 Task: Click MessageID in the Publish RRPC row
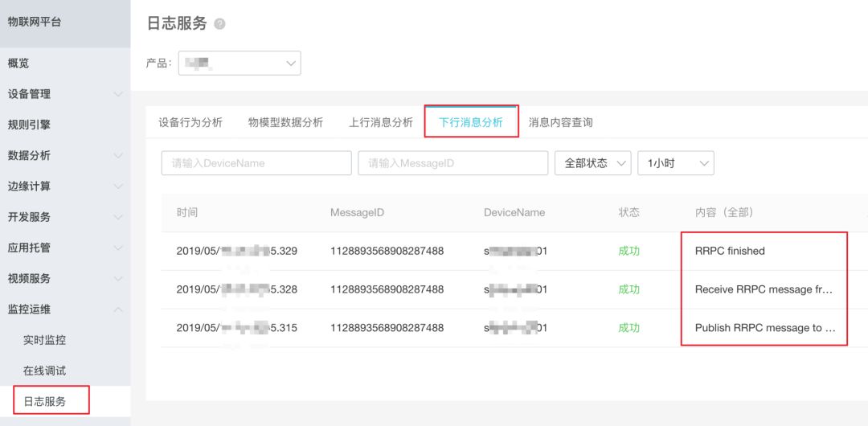(387, 328)
